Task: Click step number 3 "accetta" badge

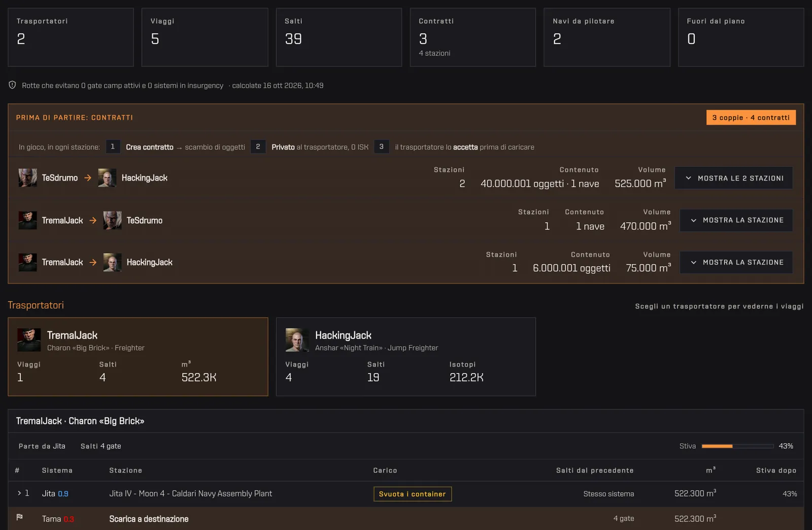Action: (382, 147)
